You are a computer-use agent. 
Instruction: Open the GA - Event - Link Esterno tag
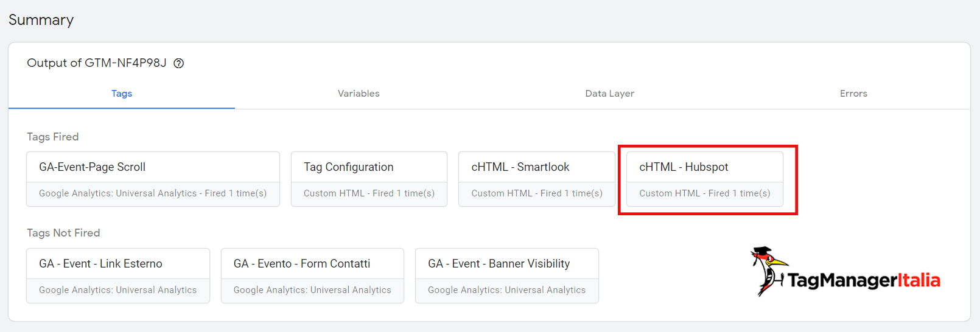click(x=118, y=275)
